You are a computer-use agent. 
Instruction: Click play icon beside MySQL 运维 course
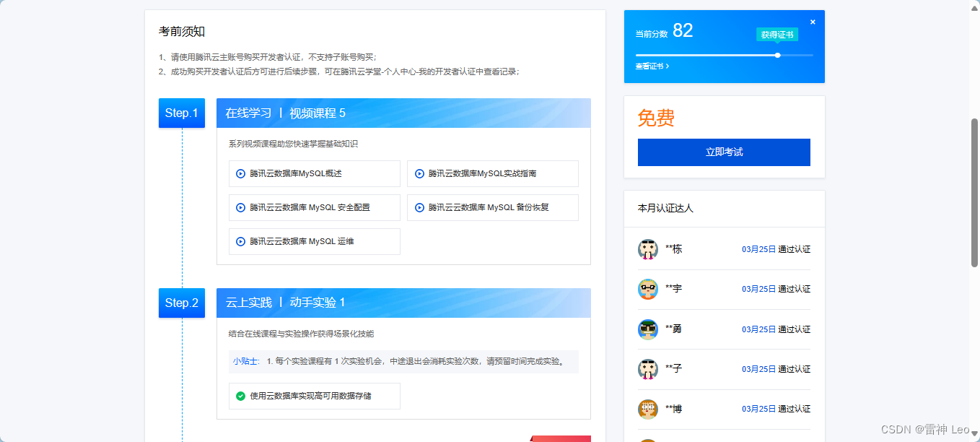pyautogui.click(x=240, y=241)
